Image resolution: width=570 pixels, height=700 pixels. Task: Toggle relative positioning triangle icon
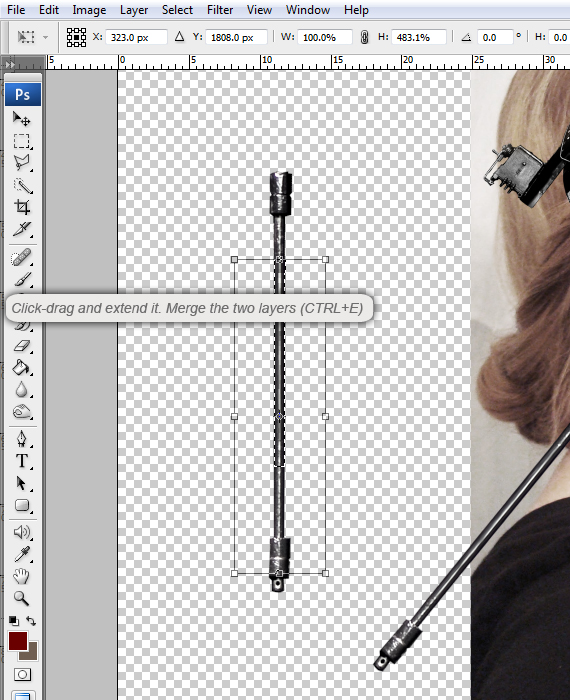[179, 37]
